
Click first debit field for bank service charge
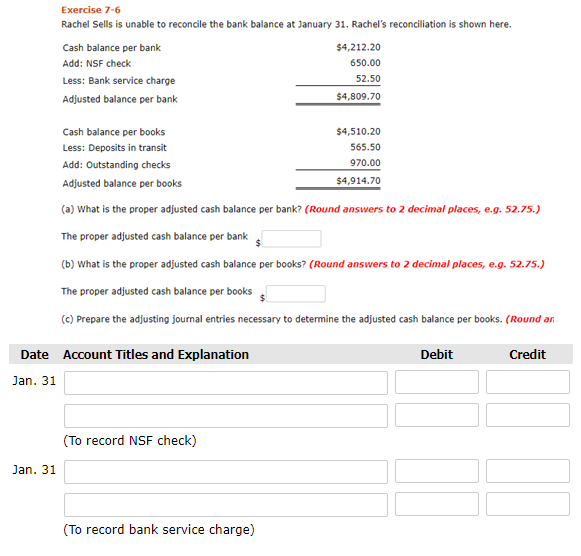(436, 471)
